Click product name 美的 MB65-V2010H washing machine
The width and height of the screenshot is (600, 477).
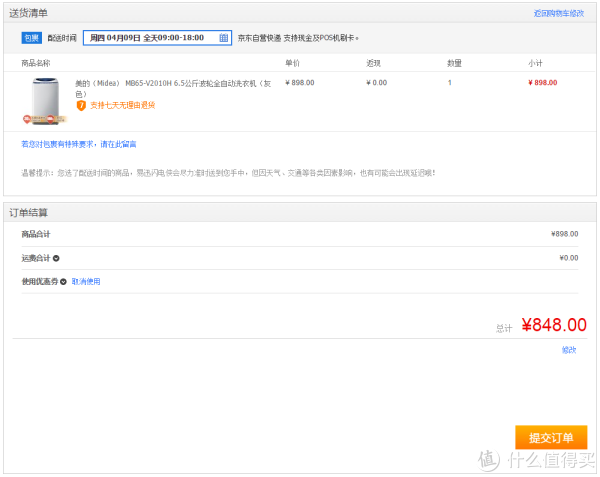[173, 88]
